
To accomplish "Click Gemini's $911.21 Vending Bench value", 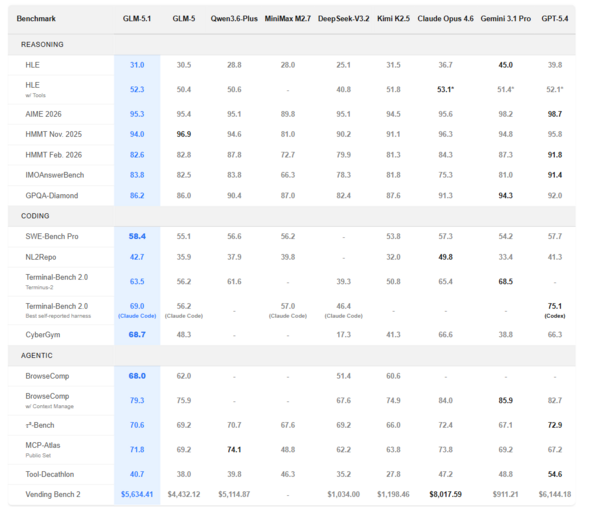I will click(x=505, y=494).
